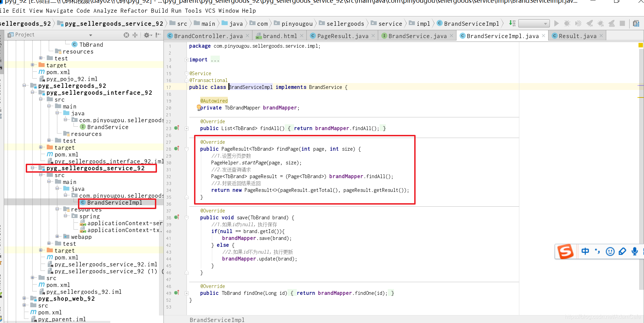Switch to Result.java tab
This screenshot has width=644, height=323.
coord(578,36)
